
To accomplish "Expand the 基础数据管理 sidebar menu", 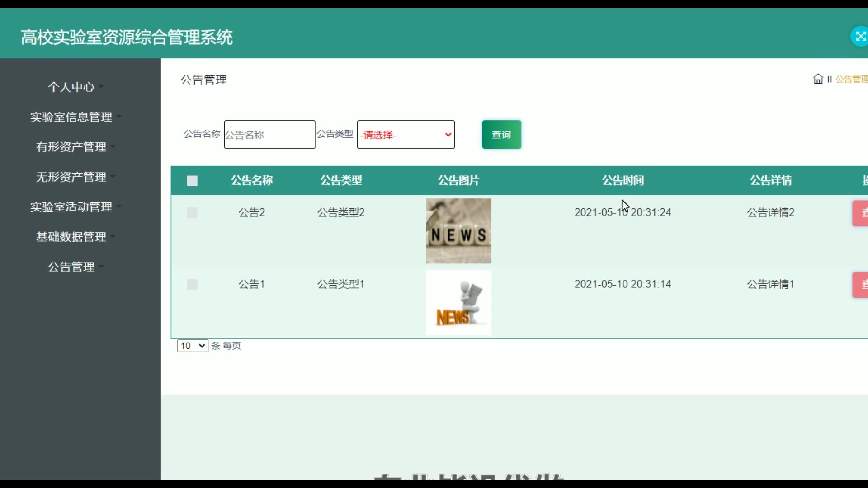I will pos(71,237).
